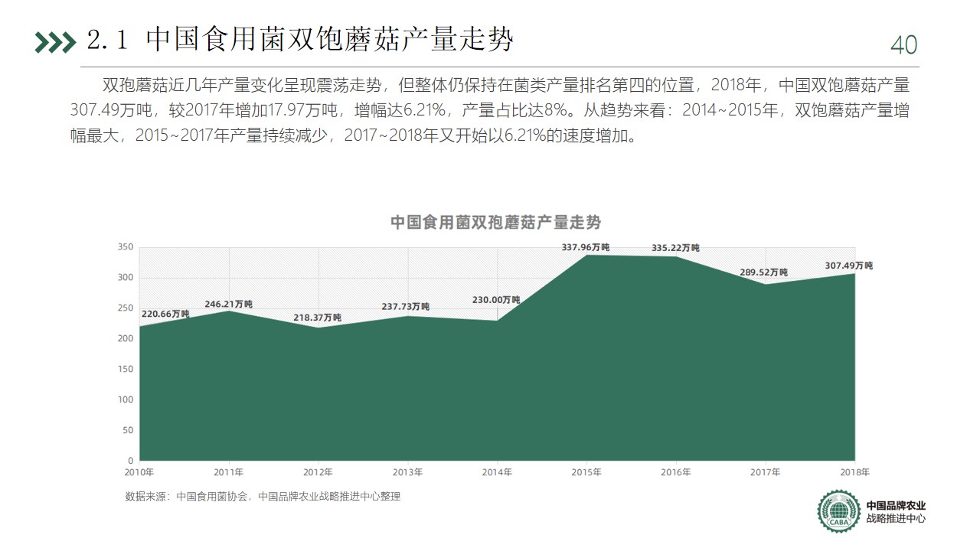This screenshot has height=551, width=980.
Task: Click the data label 337.96万吨
Action: pyautogui.click(x=586, y=247)
